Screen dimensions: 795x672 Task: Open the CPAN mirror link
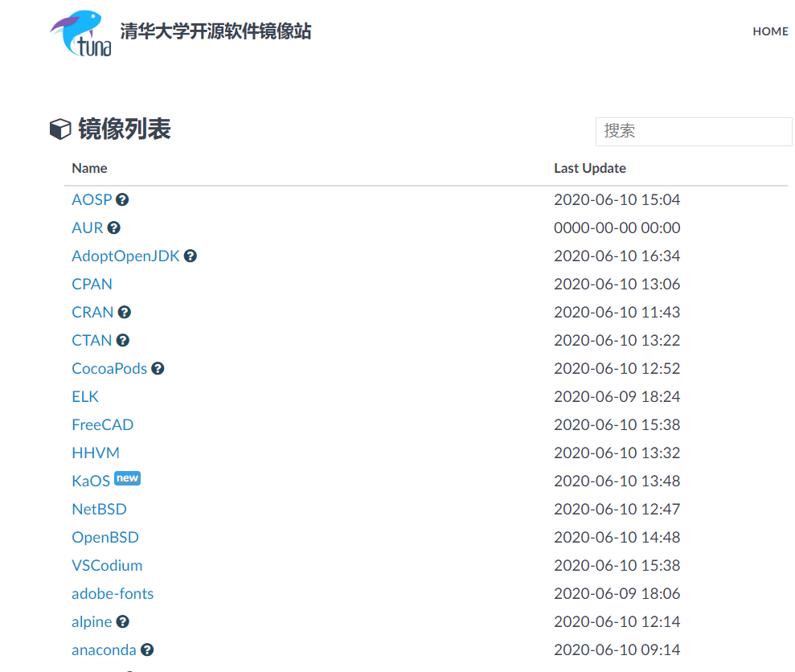[92, 284]
